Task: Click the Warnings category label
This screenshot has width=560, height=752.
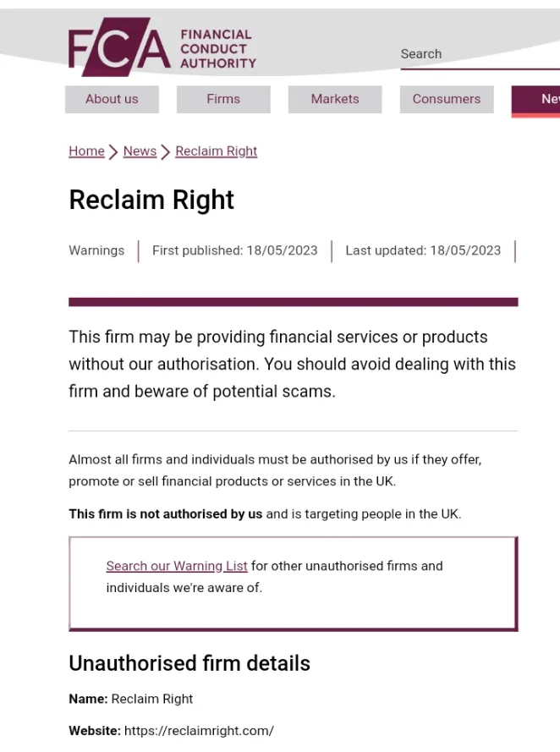Action: pos(96,250)
